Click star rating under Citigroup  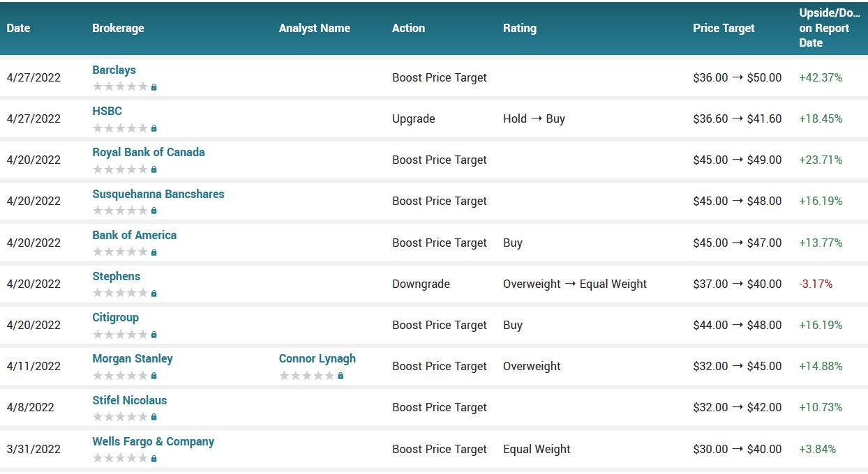coord(120,335)
